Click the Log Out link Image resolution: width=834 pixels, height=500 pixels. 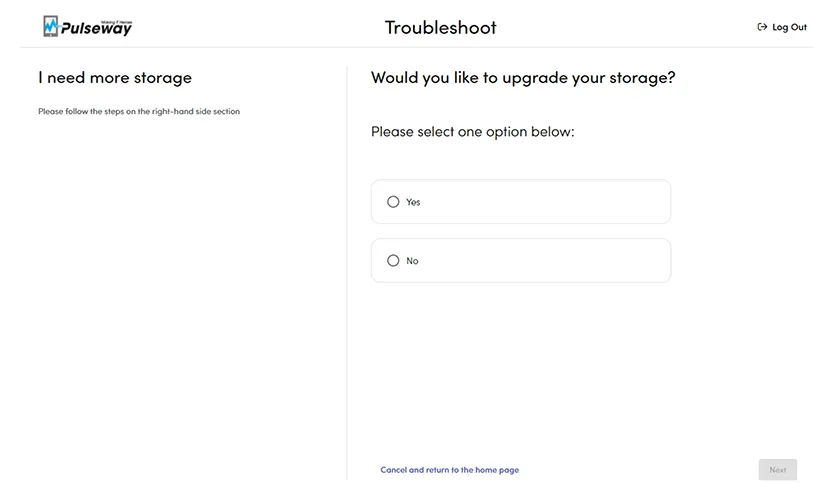pos(782,27)
